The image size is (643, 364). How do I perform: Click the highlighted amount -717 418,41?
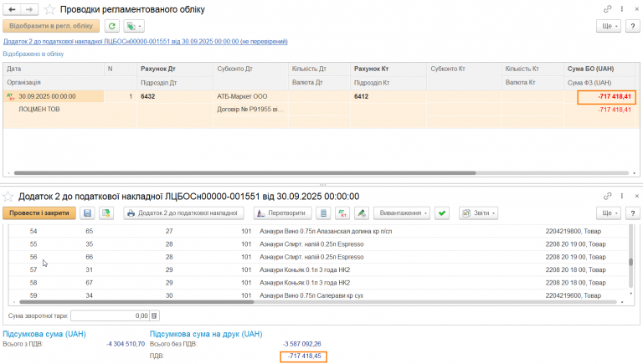tap(607, 97)
